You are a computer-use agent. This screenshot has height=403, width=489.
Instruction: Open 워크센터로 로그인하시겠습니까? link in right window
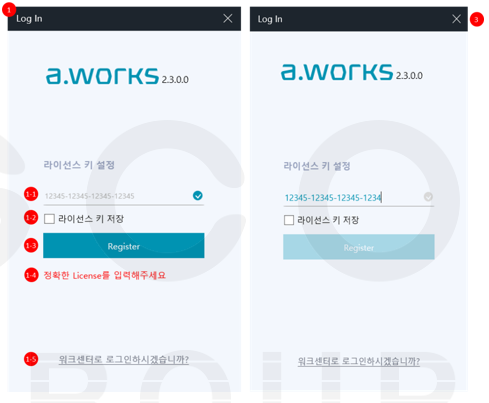tap(359, 361)
